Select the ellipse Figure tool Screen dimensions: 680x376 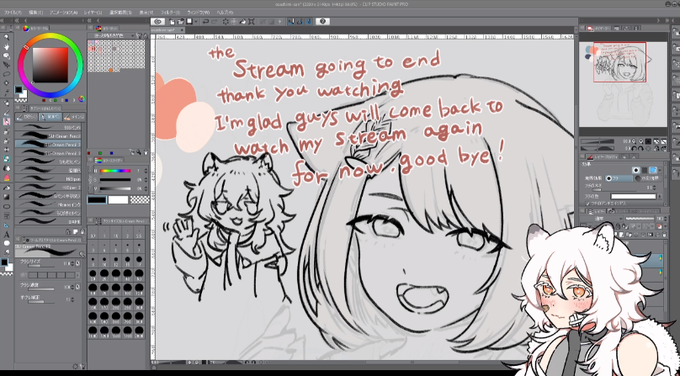(7, 206)
